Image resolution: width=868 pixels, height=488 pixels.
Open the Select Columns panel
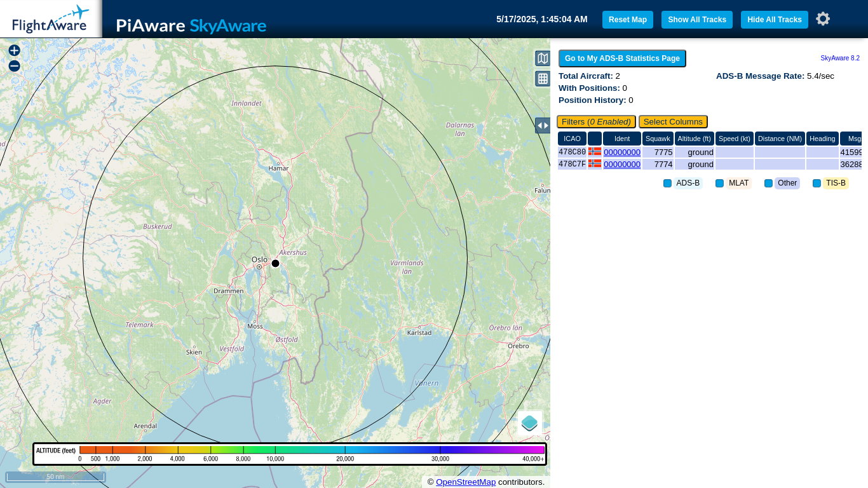click(x=673, y=121)
